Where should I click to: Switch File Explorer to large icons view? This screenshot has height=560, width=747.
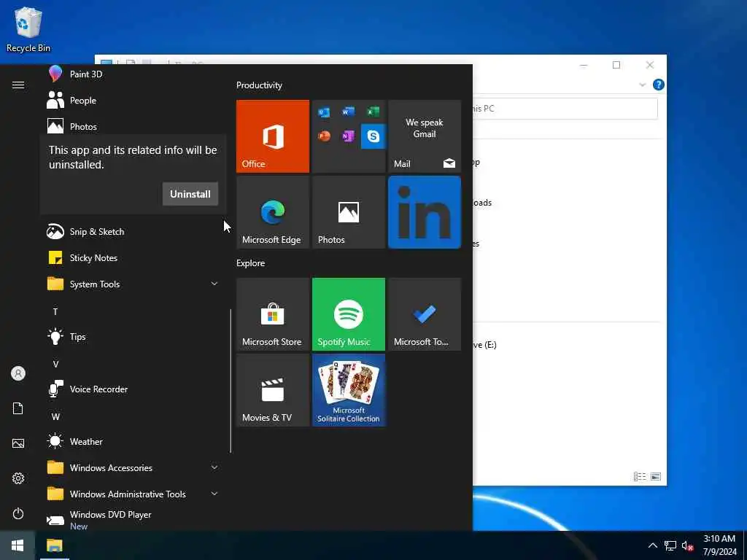[656, 477]
